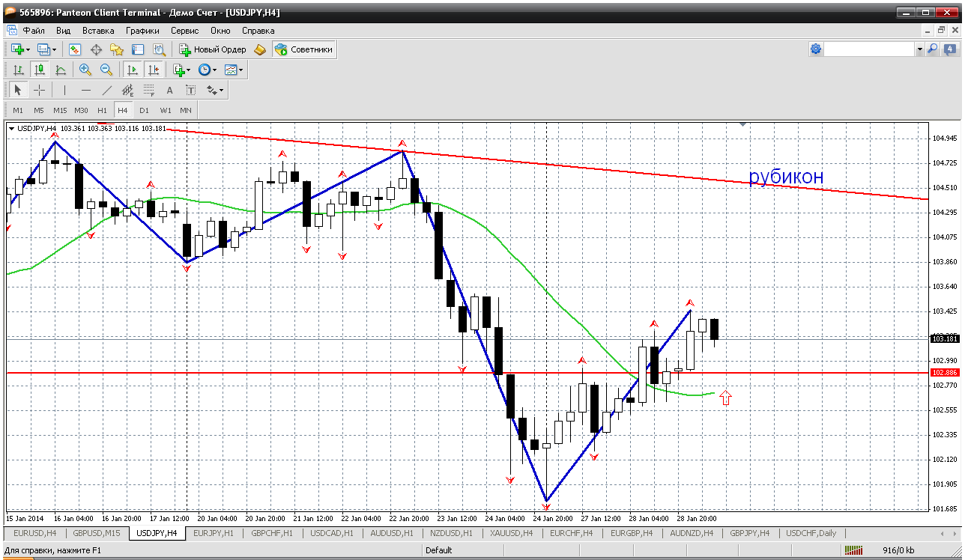Open the MetaEditor yellow book icon

click(x=260, y=49)
